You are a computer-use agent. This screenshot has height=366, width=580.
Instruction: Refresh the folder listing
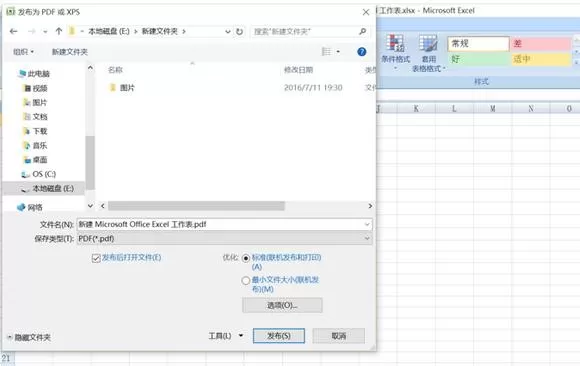tap(240, 31)
